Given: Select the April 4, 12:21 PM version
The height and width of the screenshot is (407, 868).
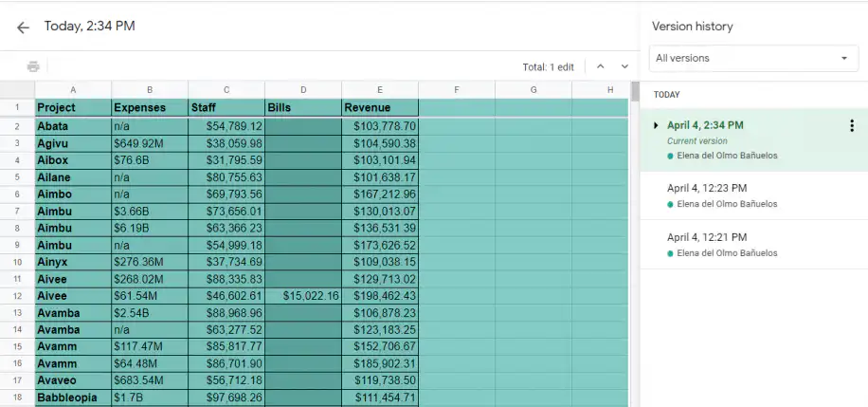Looking at the screenshot, I should point(754,245).
